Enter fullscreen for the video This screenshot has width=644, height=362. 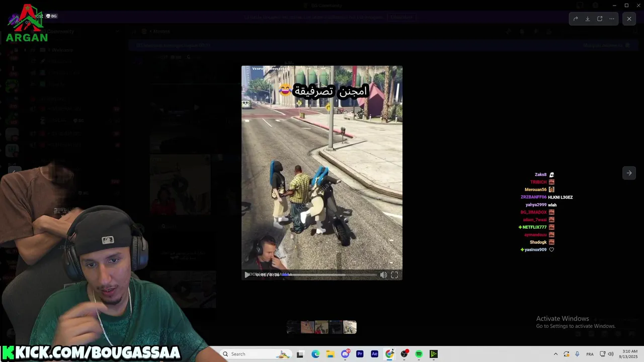(x=394, y=275)
